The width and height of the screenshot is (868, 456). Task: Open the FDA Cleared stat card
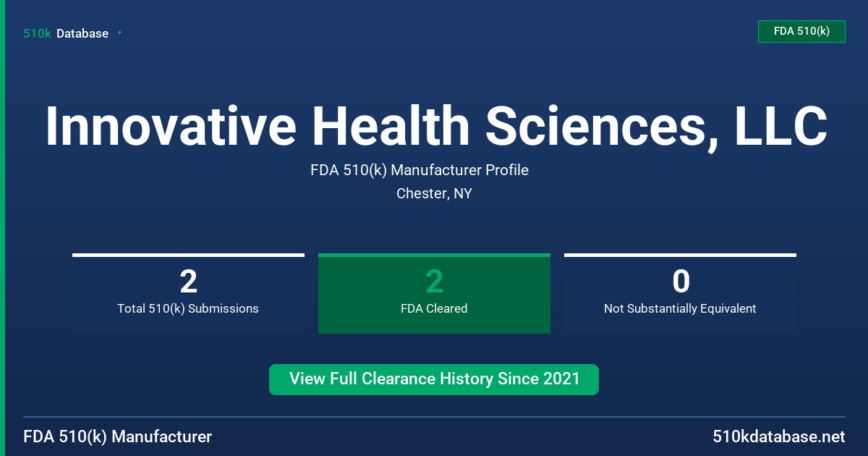(x=434, y=294)
